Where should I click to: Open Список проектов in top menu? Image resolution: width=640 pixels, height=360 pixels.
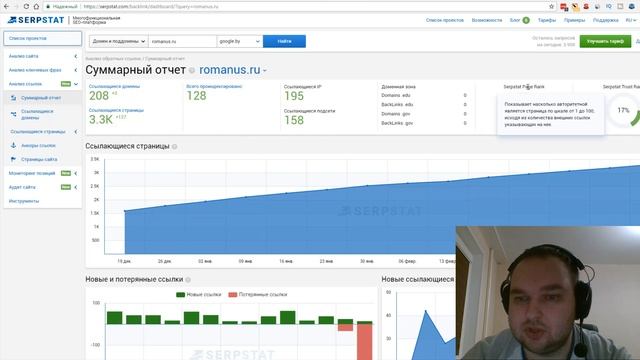click(x=444, y=20)
